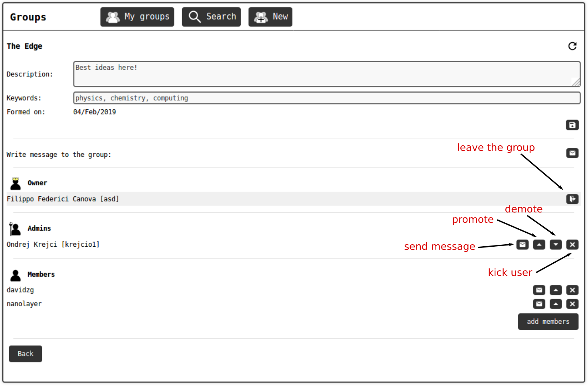Leave the group via the exit icon

572,199
